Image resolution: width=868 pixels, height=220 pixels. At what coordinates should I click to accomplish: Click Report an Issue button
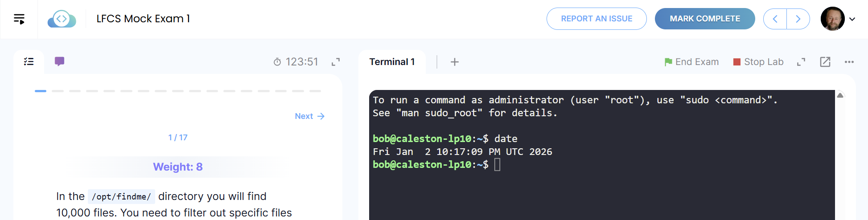point(596,19)
